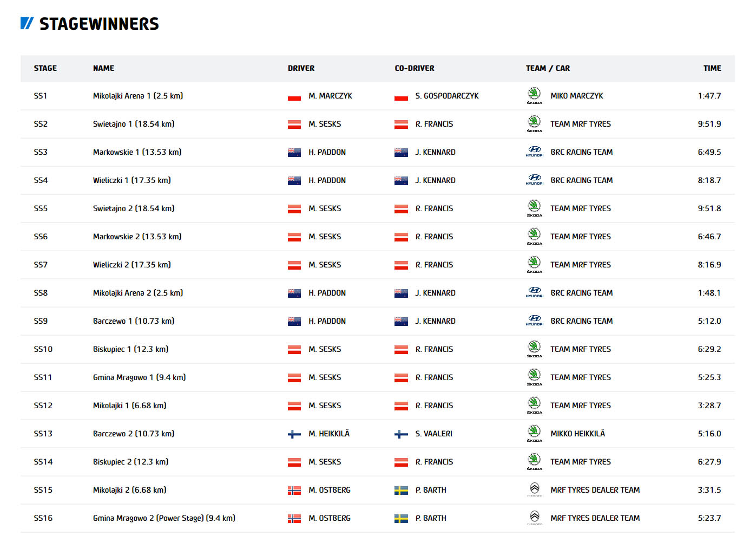Select the STAGE column header
The height and width of the screenshot is (549, 756).
[x=45, y=68]
